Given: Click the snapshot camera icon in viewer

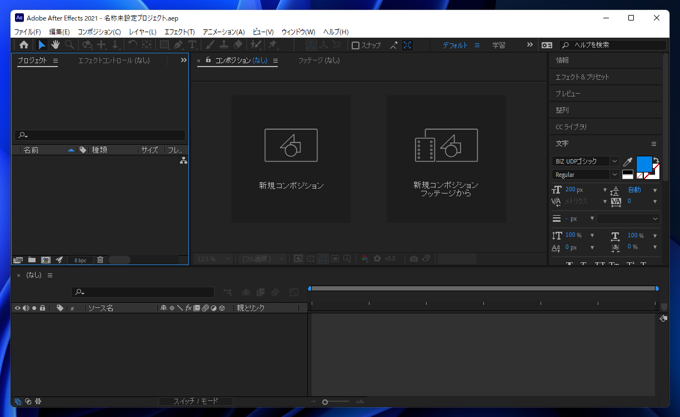Looking at the screenshot, I should tap(414, 259).
